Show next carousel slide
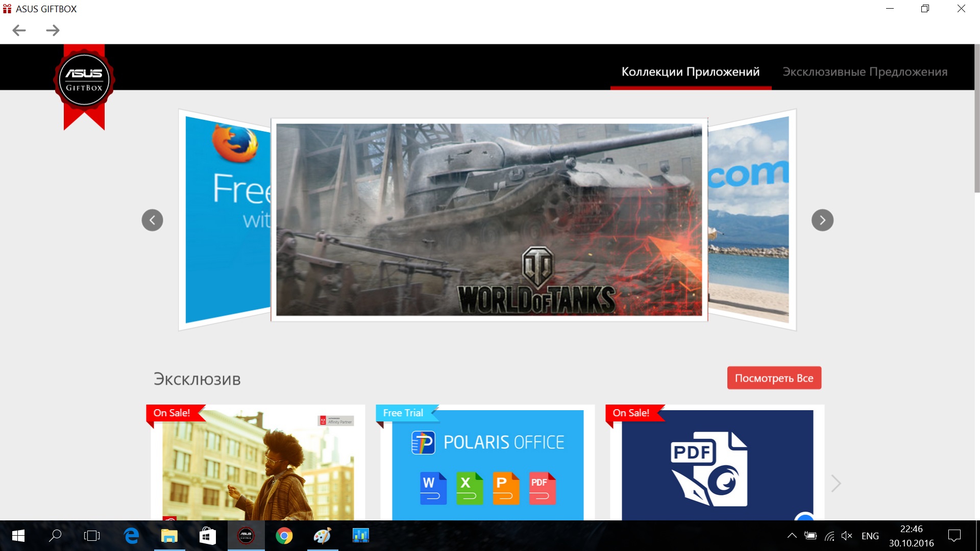Viewport: 980px width, 551px height. 822,220
